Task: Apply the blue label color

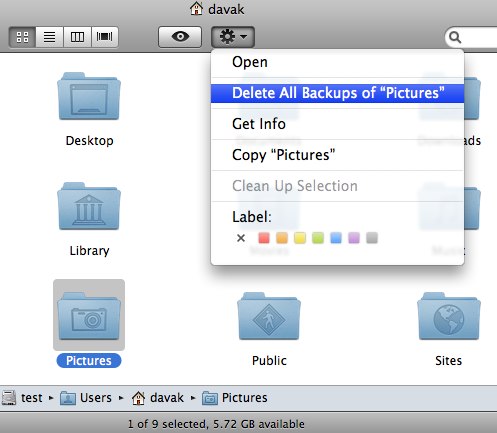Action: tap(336, 238)
